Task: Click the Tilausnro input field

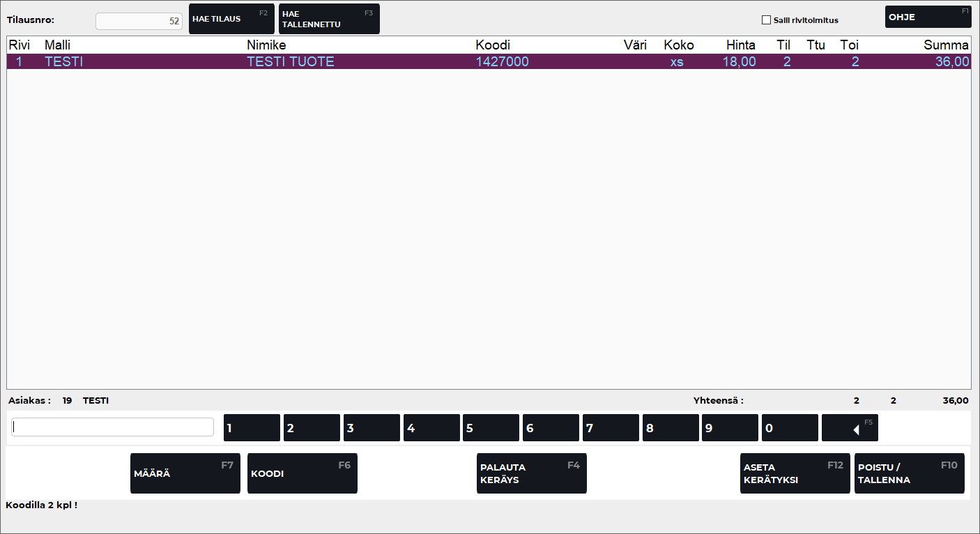Action: coord(139,21)
